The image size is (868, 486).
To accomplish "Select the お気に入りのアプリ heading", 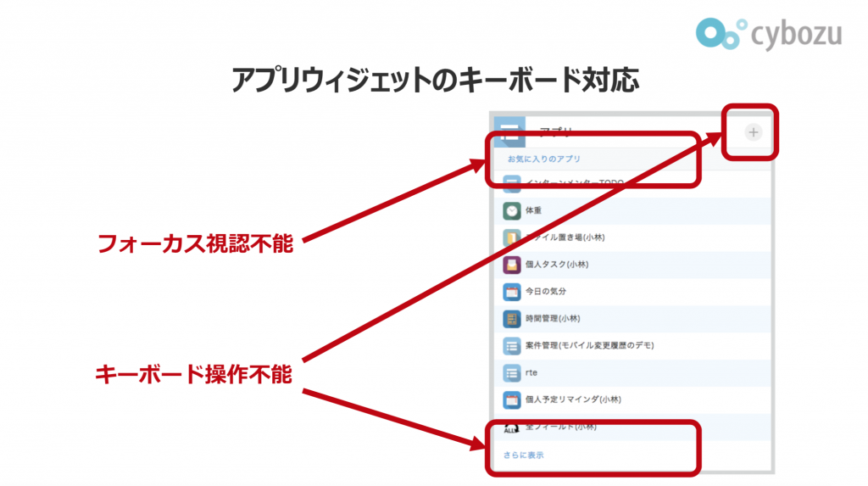I will point(543,159).
